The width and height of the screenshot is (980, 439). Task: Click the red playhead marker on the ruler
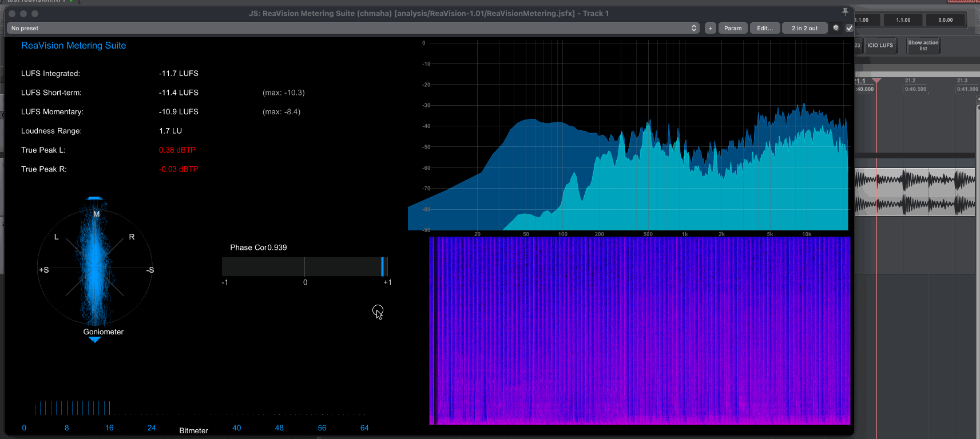point(876,81)
